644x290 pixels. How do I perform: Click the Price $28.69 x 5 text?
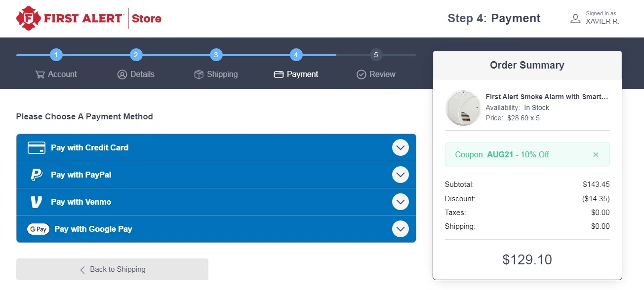(513, 118)
